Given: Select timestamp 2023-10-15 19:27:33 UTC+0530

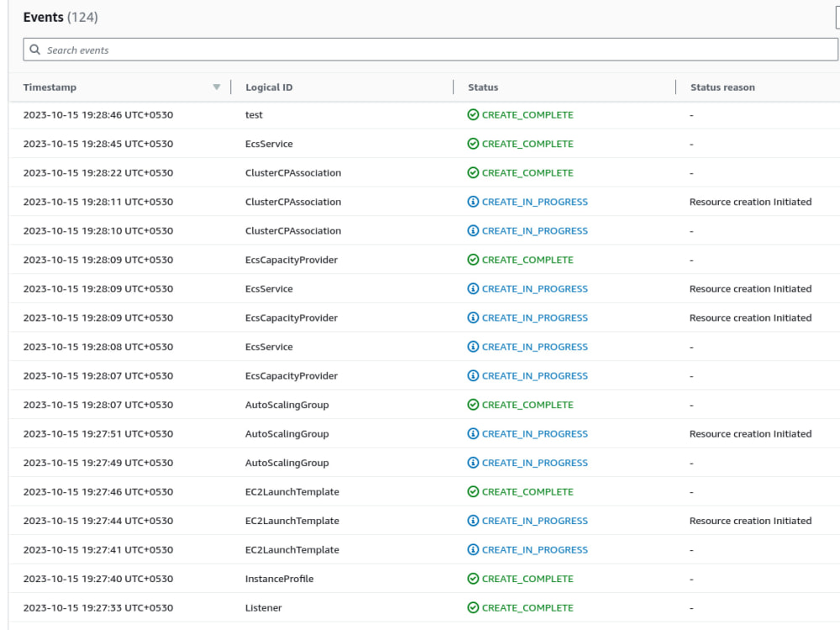Looking at the screenshot, I should point(98,607).
